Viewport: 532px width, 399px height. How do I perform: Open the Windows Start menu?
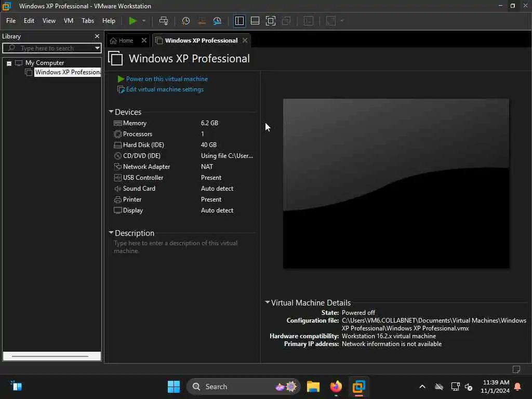point(174,387)
